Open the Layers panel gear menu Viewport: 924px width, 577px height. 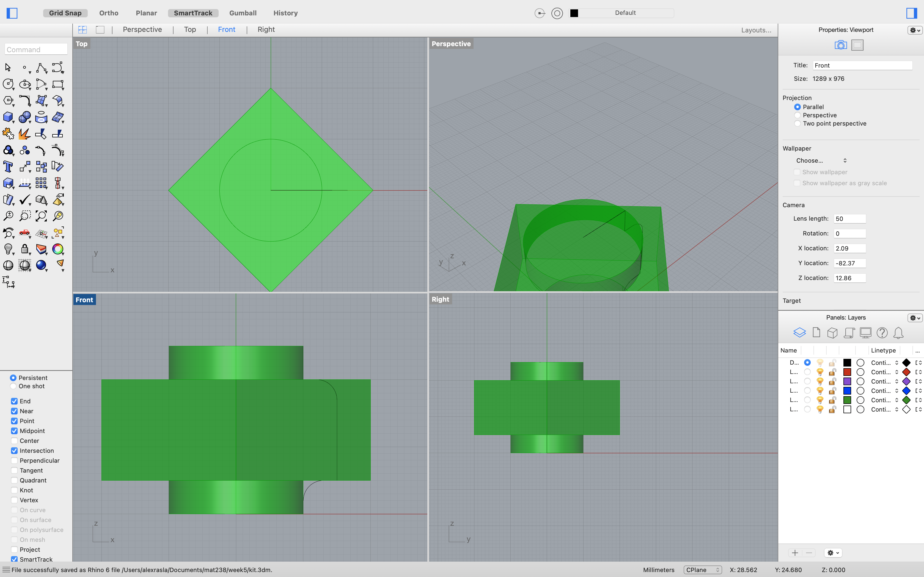(914, 318)
